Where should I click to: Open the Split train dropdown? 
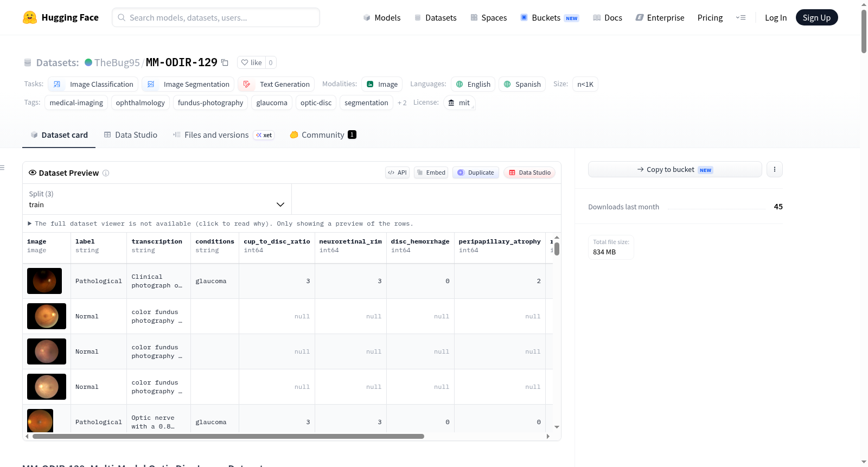(157, 199)
